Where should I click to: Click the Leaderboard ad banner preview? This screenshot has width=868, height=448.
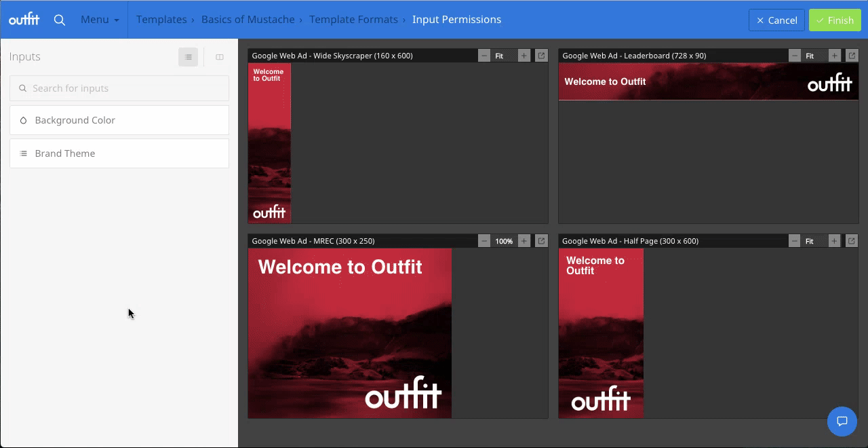pos(709,81)
